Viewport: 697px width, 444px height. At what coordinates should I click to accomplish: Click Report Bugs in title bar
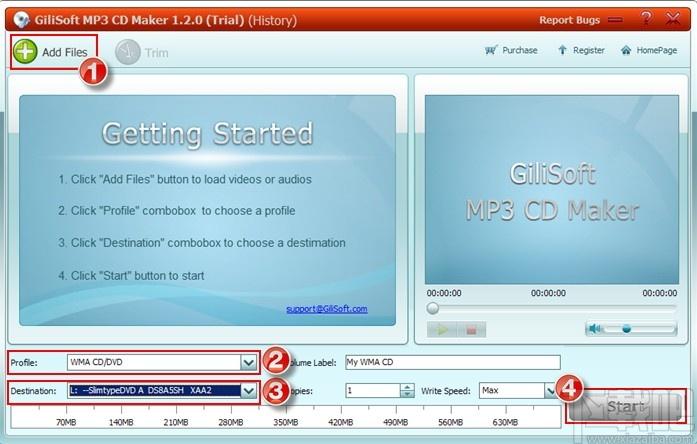[569, 20]
